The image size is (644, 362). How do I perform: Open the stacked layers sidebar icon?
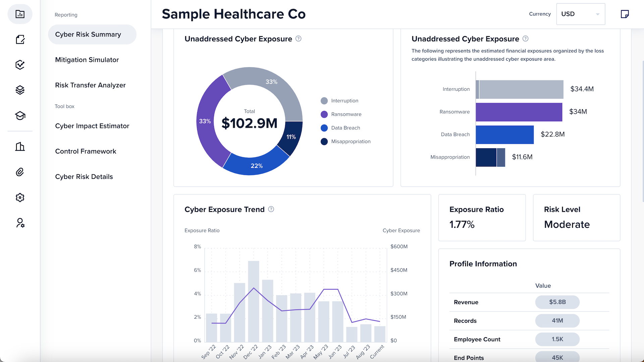click(x=20, y=90)
